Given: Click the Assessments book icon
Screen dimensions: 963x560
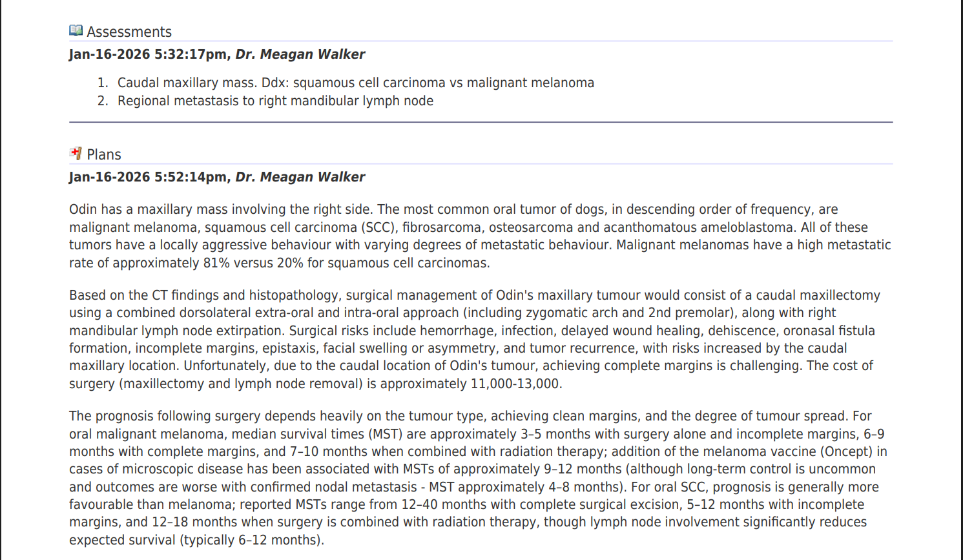Looking at the screenshot, I should (76, 31).
